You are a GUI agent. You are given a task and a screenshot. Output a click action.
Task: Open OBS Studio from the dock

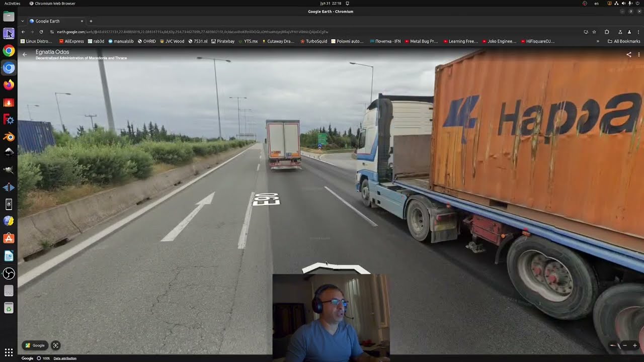tap(9, 274)
